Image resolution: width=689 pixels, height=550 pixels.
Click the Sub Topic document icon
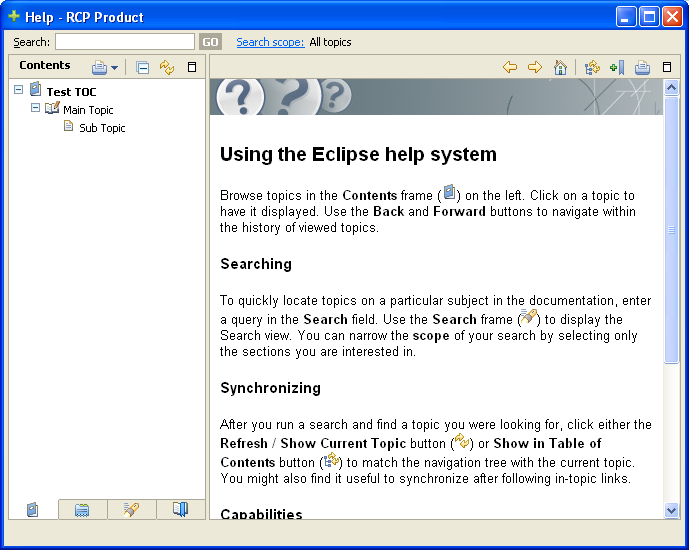coord(69,127)
